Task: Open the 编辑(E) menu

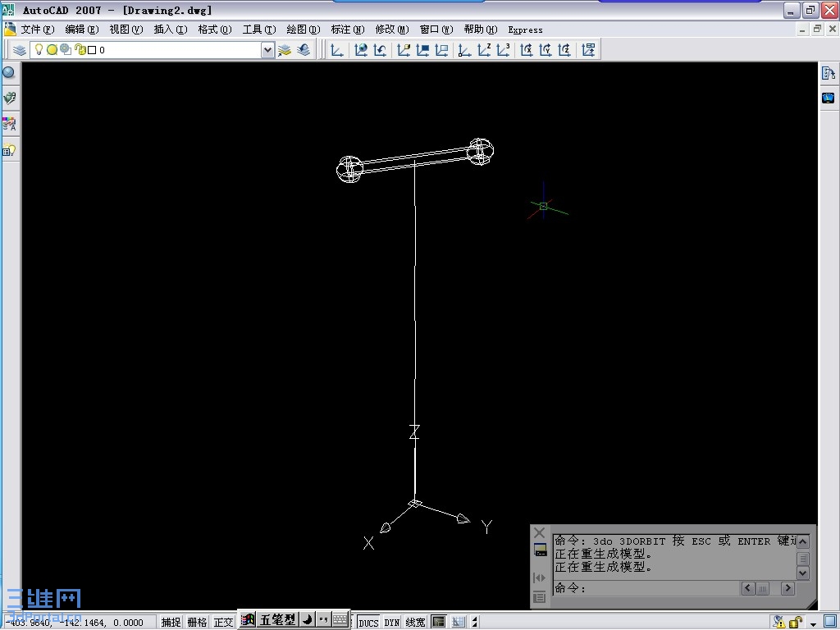Action: [82, 30]
